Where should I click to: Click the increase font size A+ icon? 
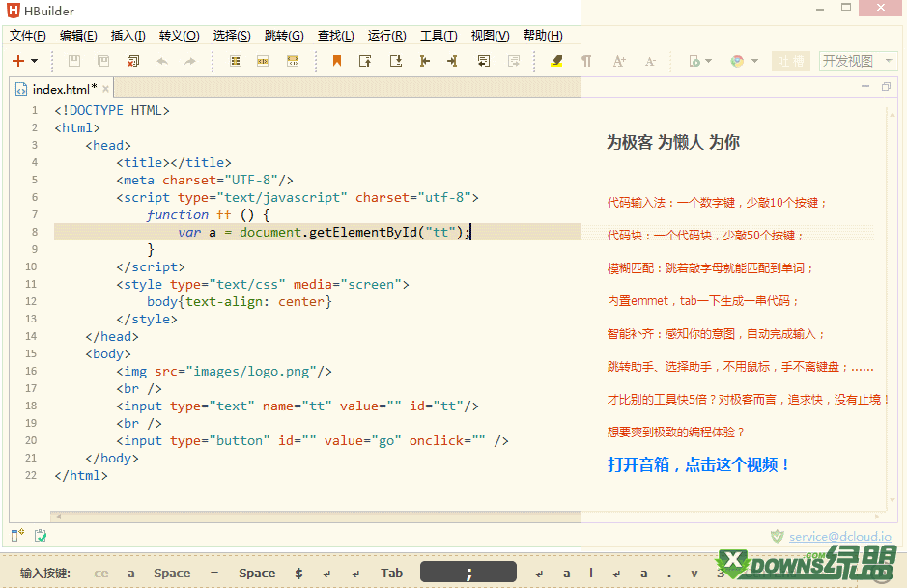point(619,61)
